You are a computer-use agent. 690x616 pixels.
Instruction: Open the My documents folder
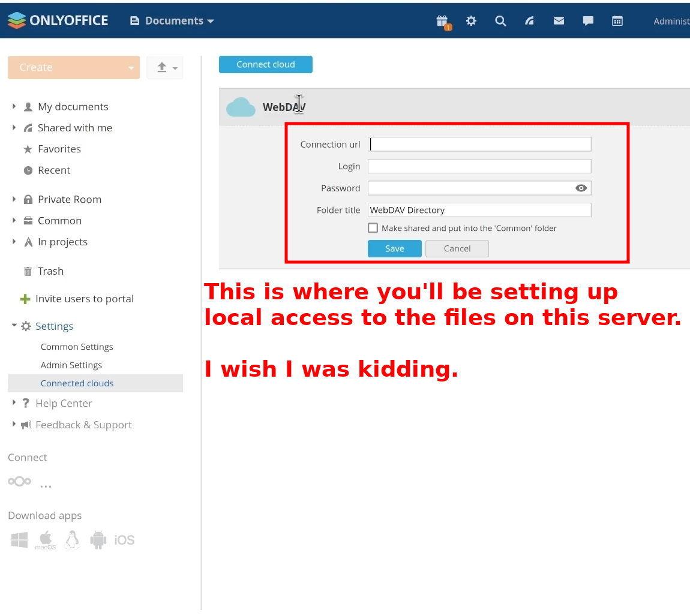(x=73, y=107)
